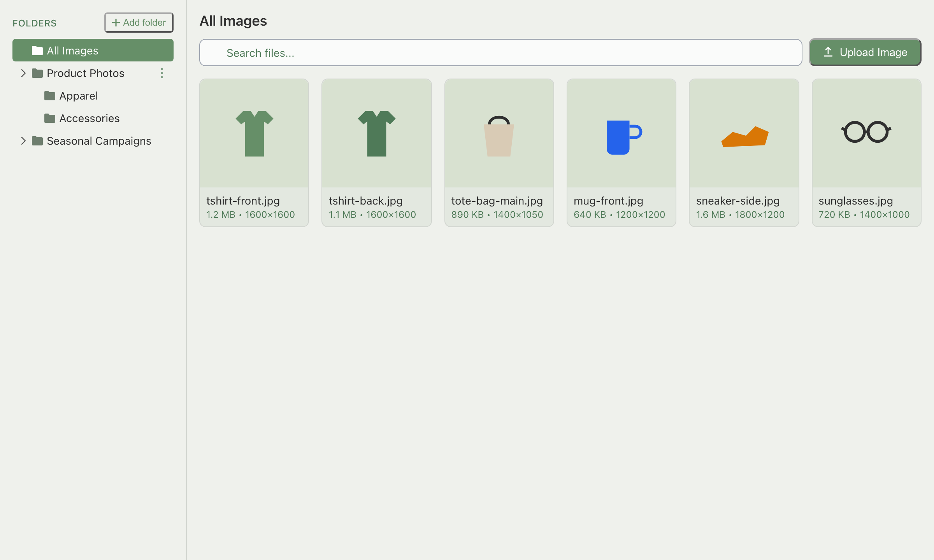Expand the Product Photos folder chevron
934x560 pixels.
[23, 73]
